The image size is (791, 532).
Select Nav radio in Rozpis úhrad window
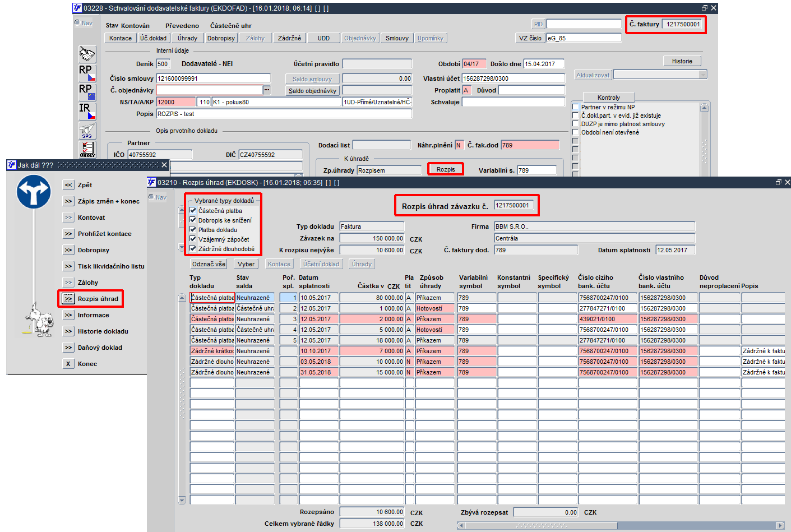point(152,197)
